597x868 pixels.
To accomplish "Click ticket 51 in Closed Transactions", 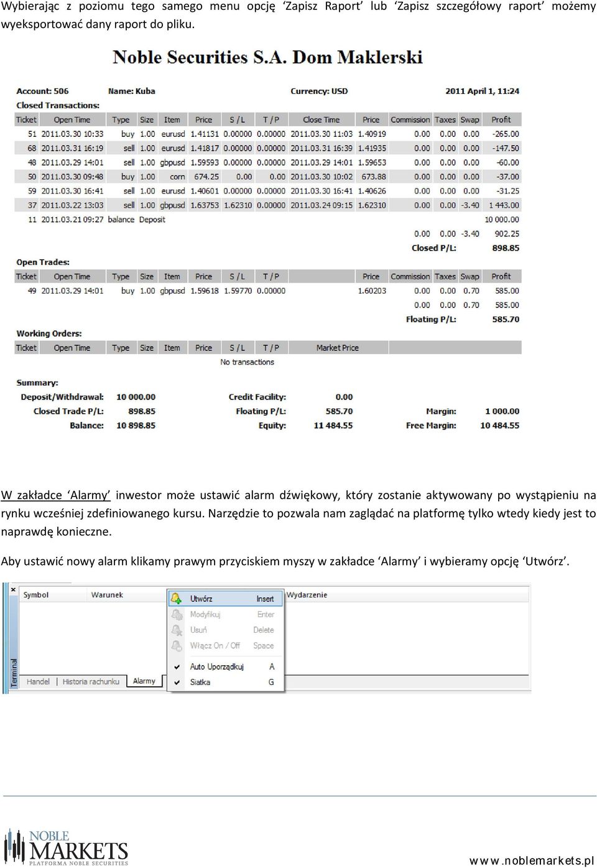I will (32, 134).
